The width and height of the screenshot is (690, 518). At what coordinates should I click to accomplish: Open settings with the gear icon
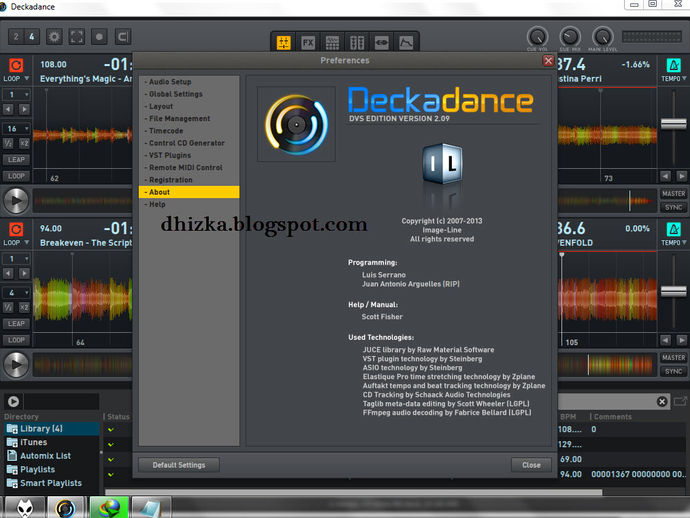coord(55,37)
